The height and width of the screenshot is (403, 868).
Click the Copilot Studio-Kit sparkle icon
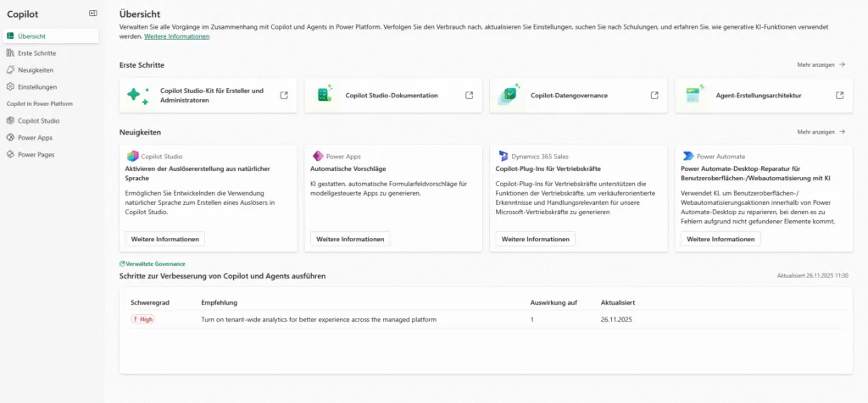click(x=138, y=96)
